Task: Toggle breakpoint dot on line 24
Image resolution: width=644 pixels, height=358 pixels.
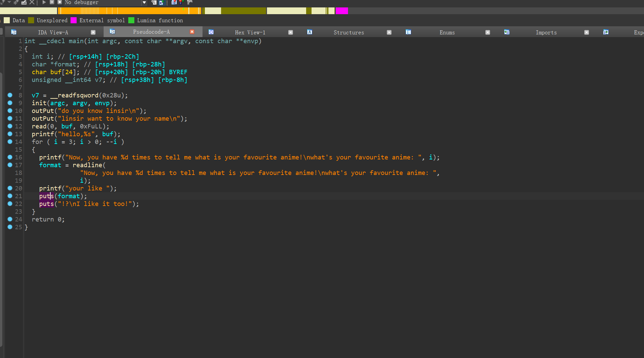Action: pyautogui.click(x=10, y=219)
